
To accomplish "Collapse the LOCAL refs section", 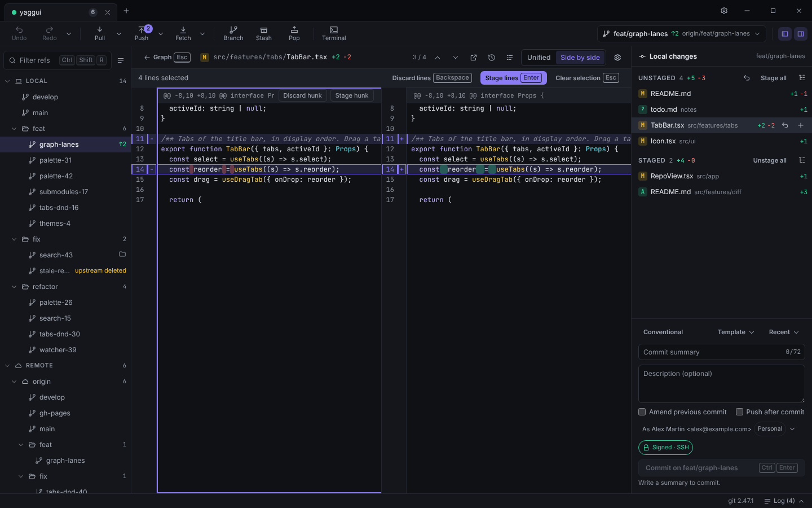I will 7,81.
